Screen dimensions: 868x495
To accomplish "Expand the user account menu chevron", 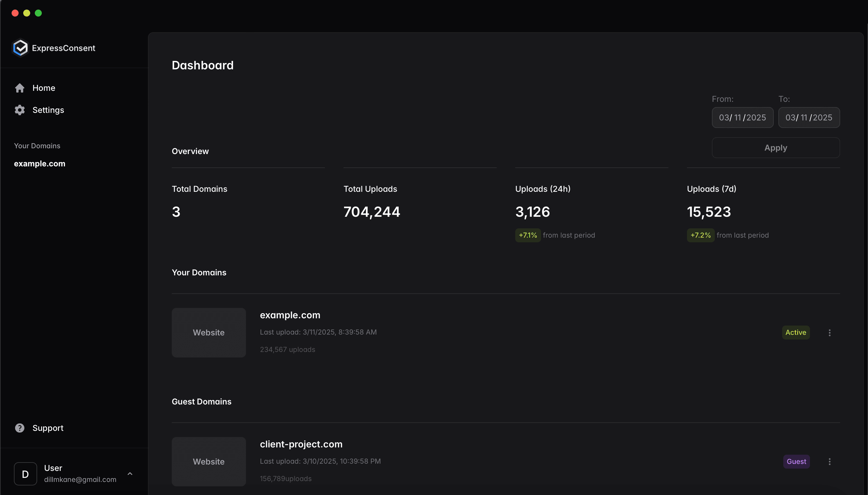I will [130, 474].
